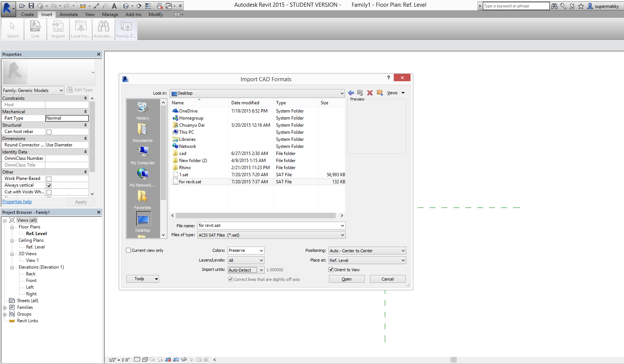Click the Go Back arrow in Import dialog
Viewport: 624px width, 364px height.
[x=351, y=93]
